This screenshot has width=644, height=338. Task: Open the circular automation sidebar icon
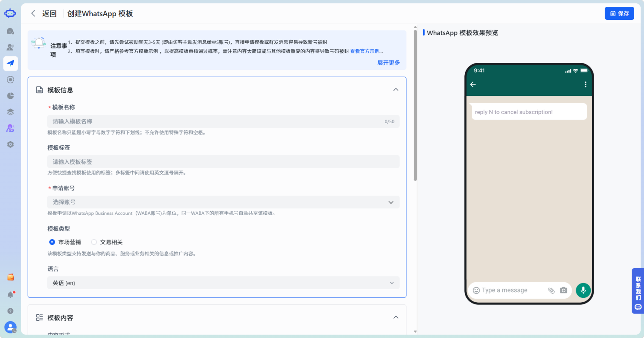(x=11, y=80)
